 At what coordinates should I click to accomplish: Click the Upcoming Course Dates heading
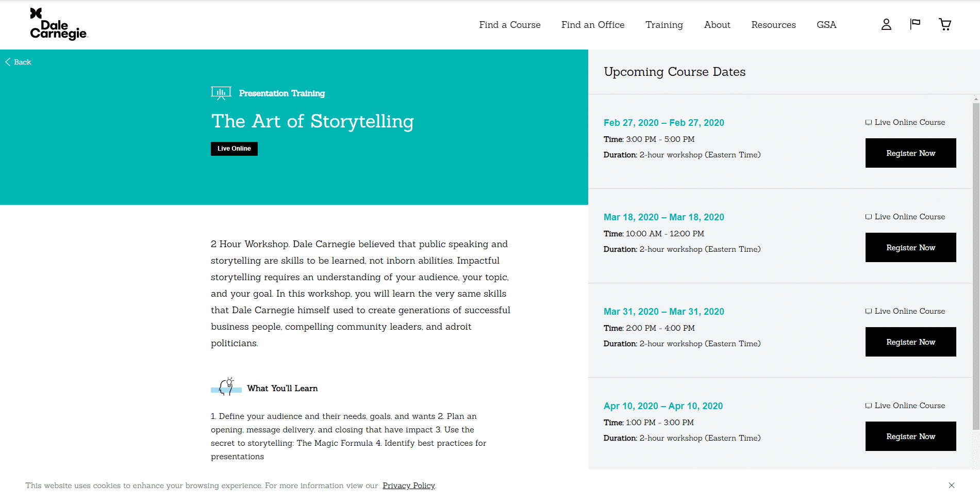pos(675,72)
